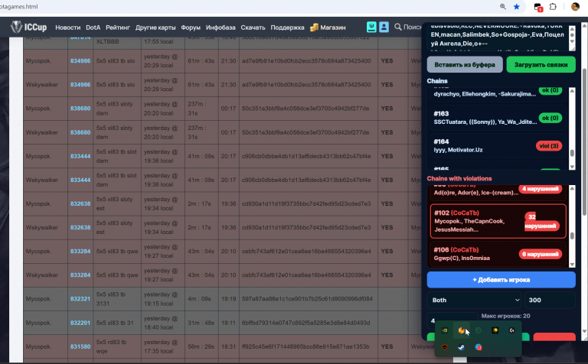Open the Рейтинг menu
Viewport: 588px width, 364px height.
click(x=118, y=28)
